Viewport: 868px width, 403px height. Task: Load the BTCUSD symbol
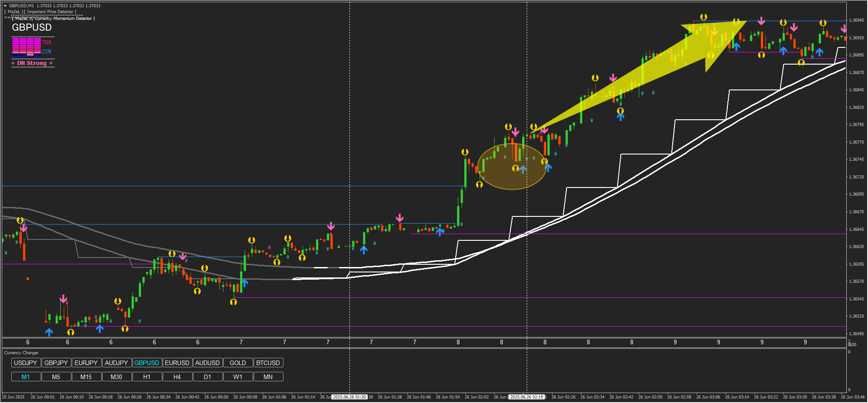268,363
